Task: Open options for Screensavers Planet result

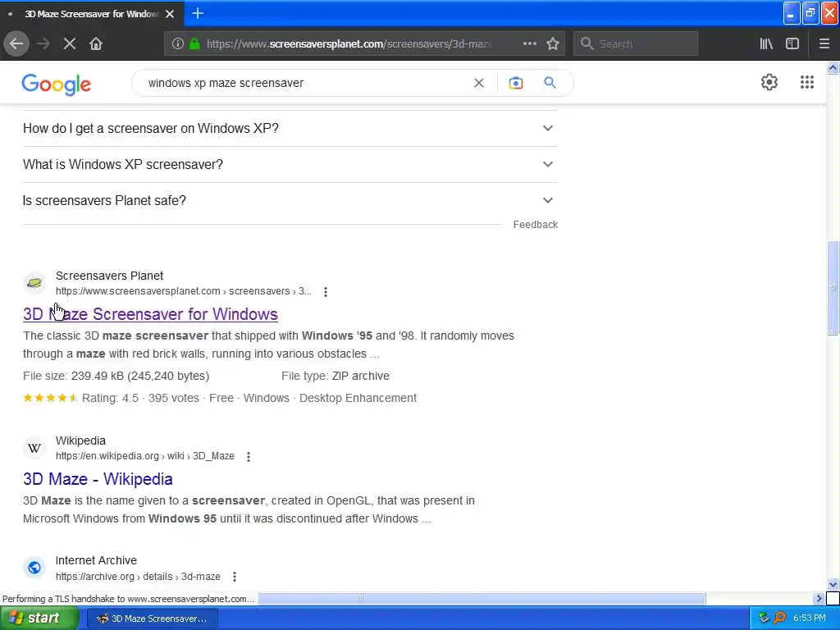Action: point(325,291)
